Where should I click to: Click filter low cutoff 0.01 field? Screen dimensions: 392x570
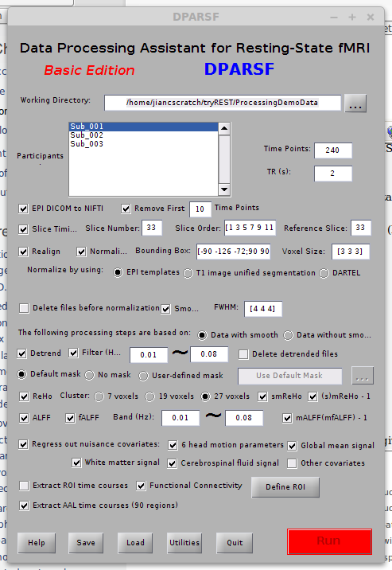click(149, 355)
